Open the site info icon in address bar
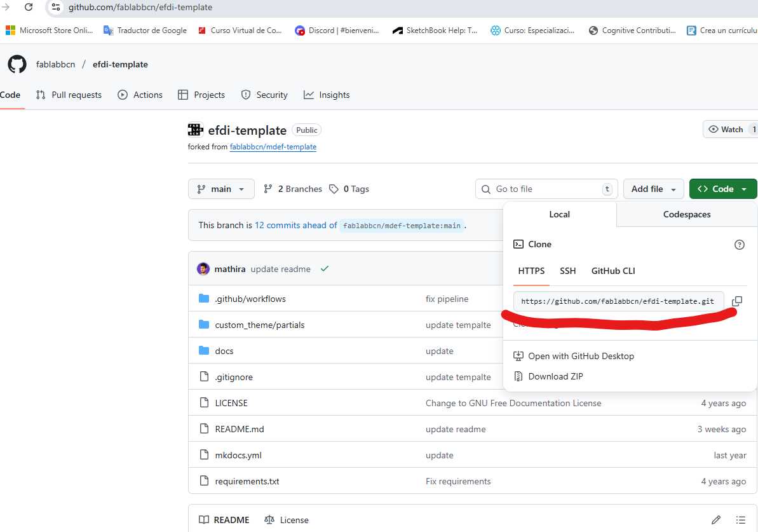Viewport: 758px width, 532px height. click(x=56, y=8)
